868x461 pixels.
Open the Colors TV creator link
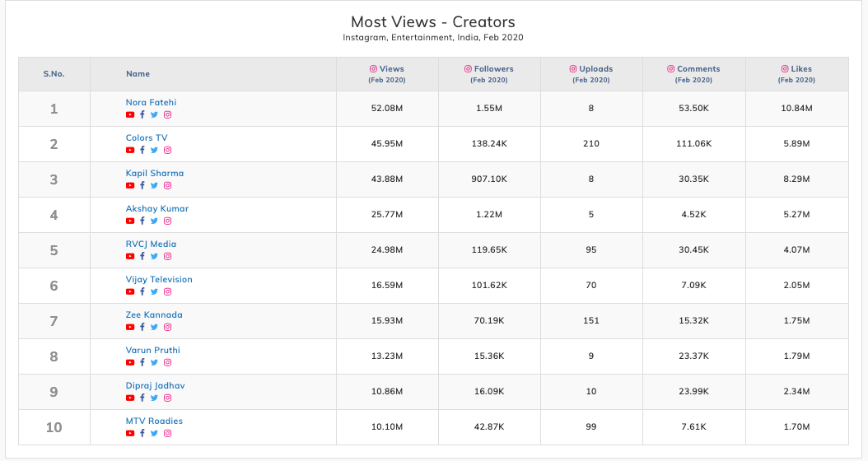pyautogui.click(x=147, y=138)
